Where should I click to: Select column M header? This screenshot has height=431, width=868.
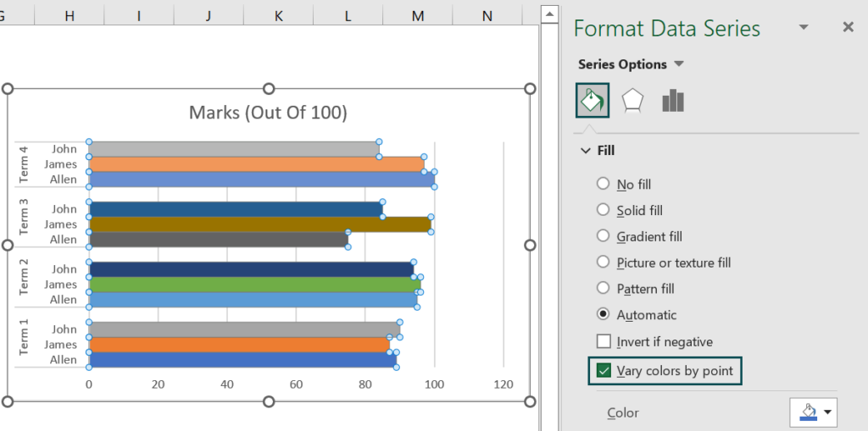tap(418, 16)
